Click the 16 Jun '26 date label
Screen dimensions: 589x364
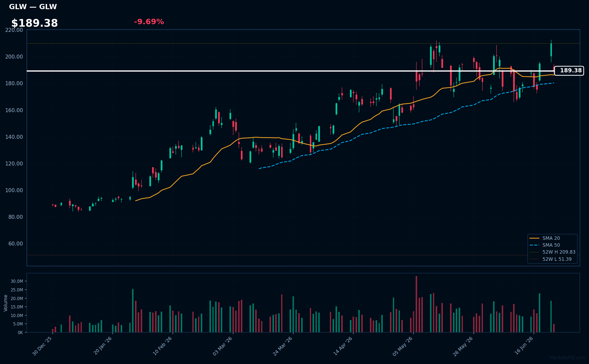coord(524,346)
